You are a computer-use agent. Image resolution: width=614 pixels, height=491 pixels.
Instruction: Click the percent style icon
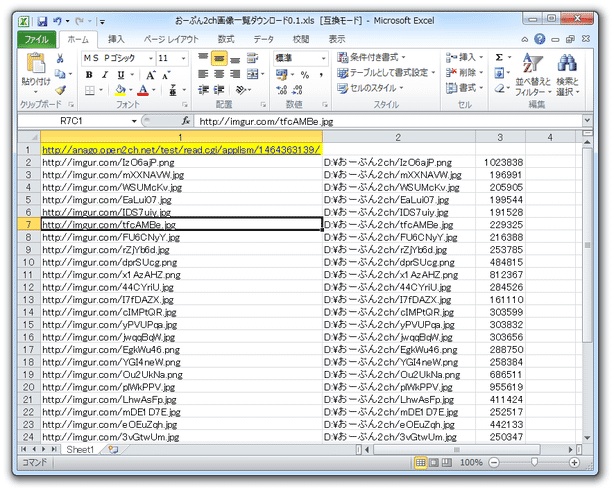305,75
